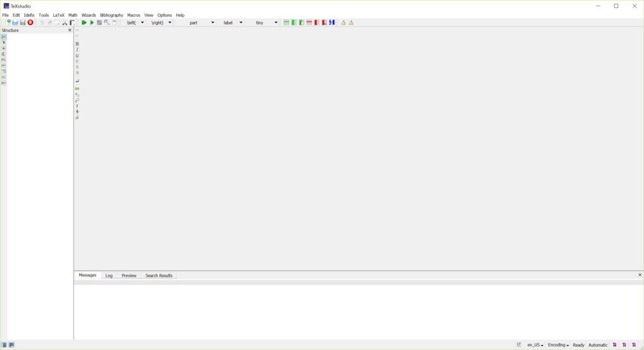The width and height of the screenshot is (644, 350).
Task: Open the \right) dropdown arrow
Action: click(x=170, y=23)
